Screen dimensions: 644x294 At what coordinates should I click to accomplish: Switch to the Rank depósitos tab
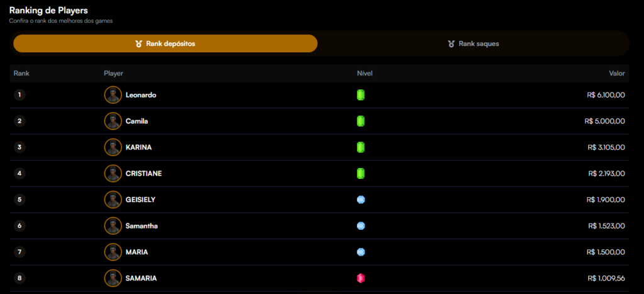[x=165, y=43]
